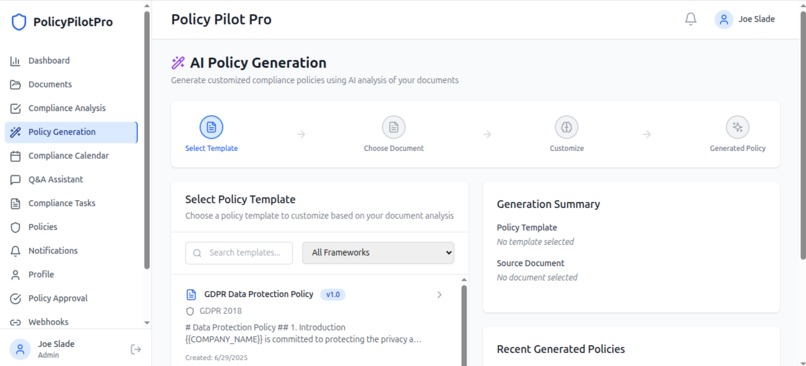Screen dimensions: 806x366
Task: Click the Generated Policy step label
Action: coord(738,149)
